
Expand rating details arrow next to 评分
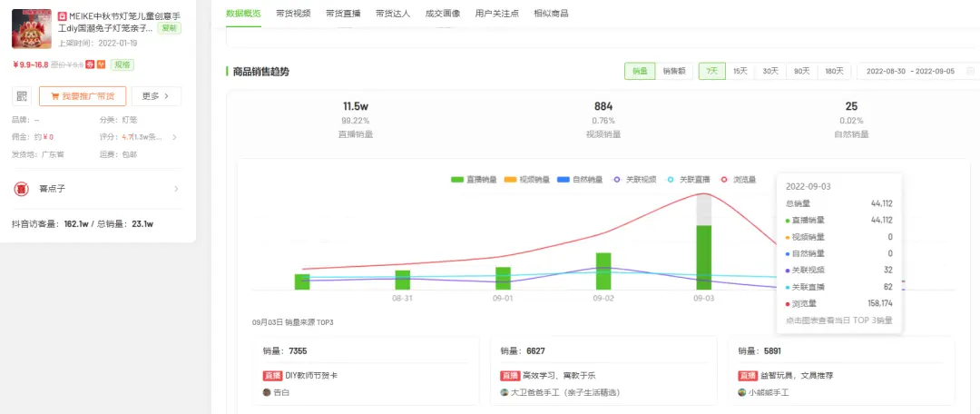[x=174, y=137]
